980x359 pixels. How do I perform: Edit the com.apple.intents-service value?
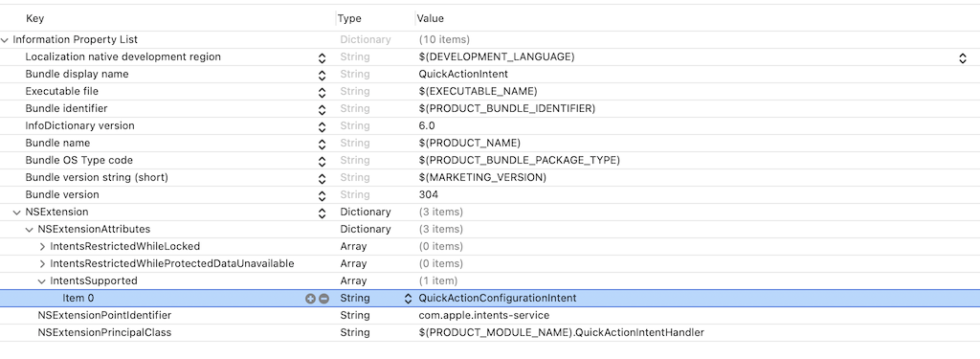484,315
